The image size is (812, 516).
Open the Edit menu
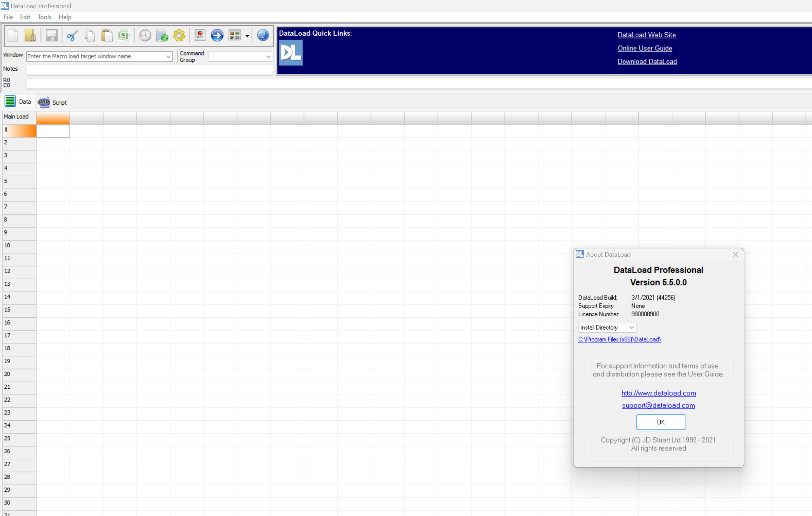(x=25, y=17)
